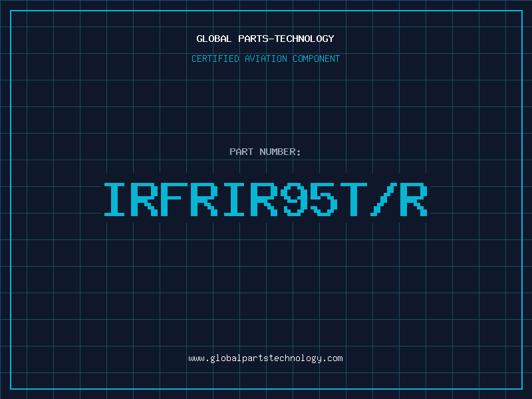
Task: Open the www.globalpartstechnology.com link
Action: pos(265,358)
